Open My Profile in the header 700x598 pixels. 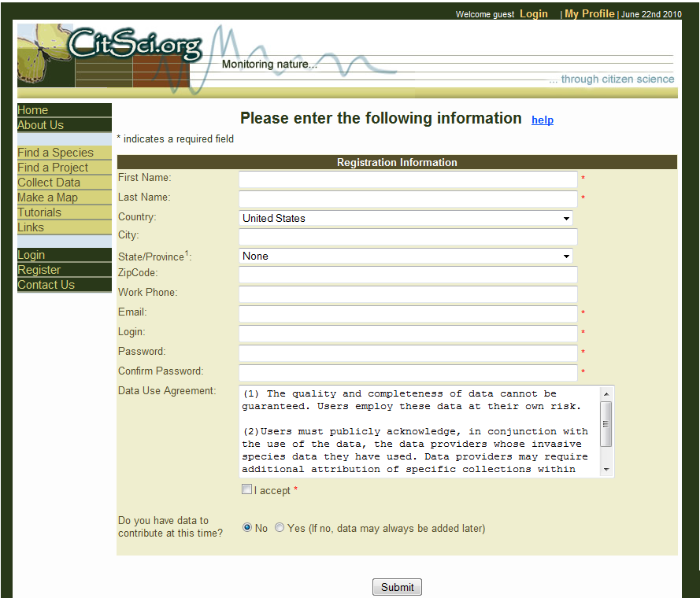coord(589,14)
